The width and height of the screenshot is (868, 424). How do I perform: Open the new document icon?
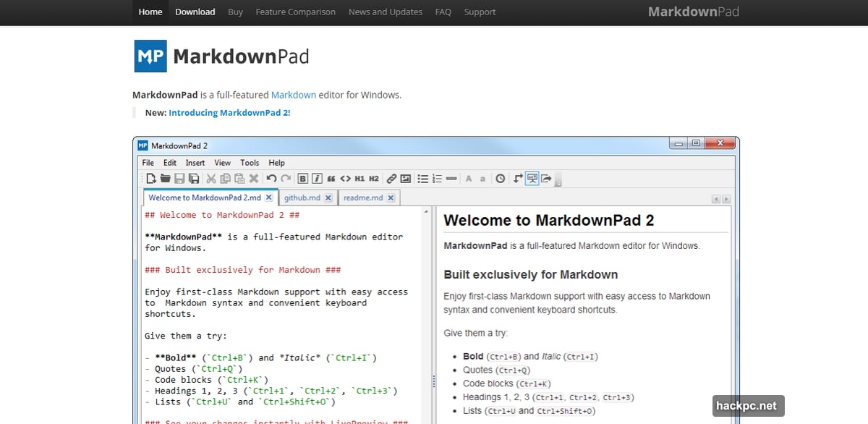151,179
